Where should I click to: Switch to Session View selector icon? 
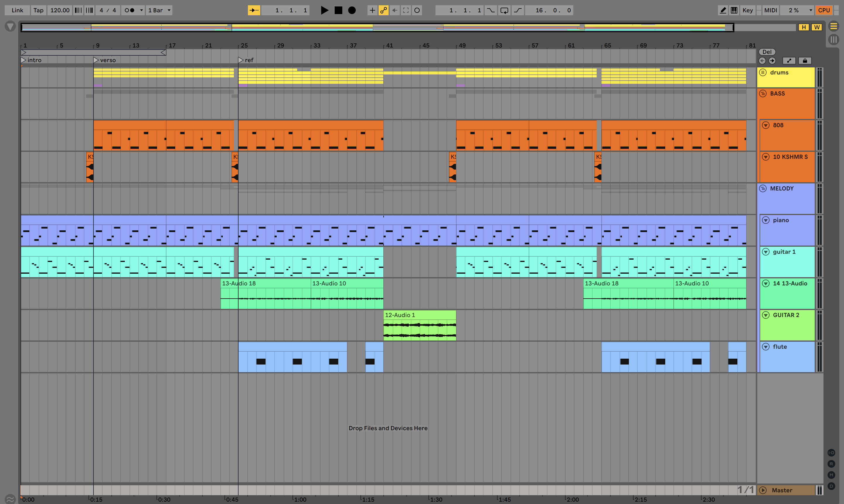pos(833,40)
